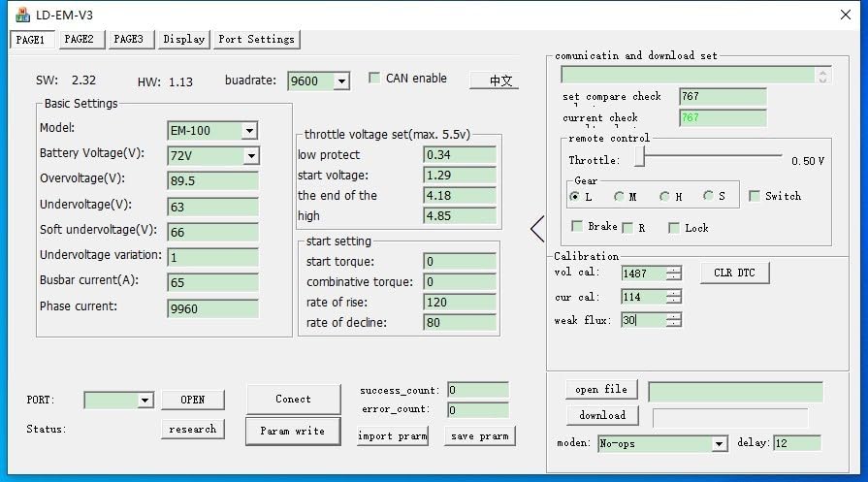
Task: Click the set compare check field showing 767
Action: 723,96
